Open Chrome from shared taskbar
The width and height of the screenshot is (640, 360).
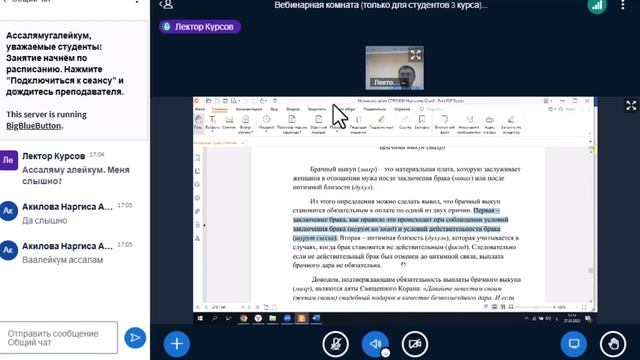click(244, 318)
